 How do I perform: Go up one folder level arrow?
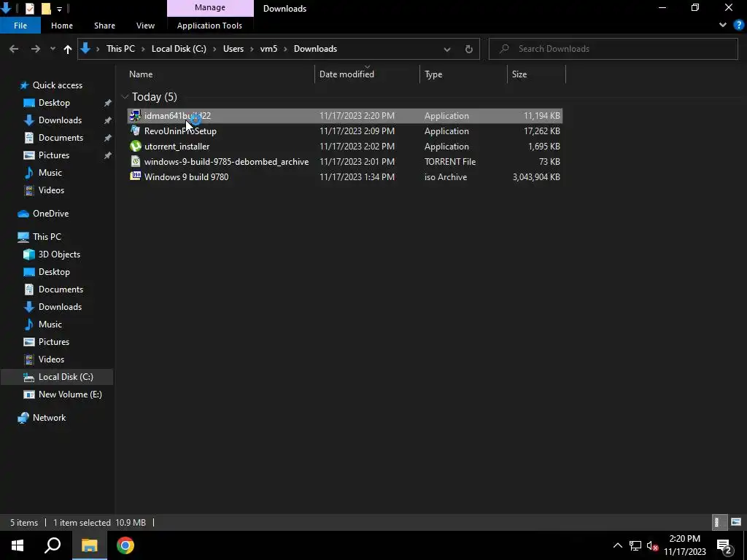point(68,49)
